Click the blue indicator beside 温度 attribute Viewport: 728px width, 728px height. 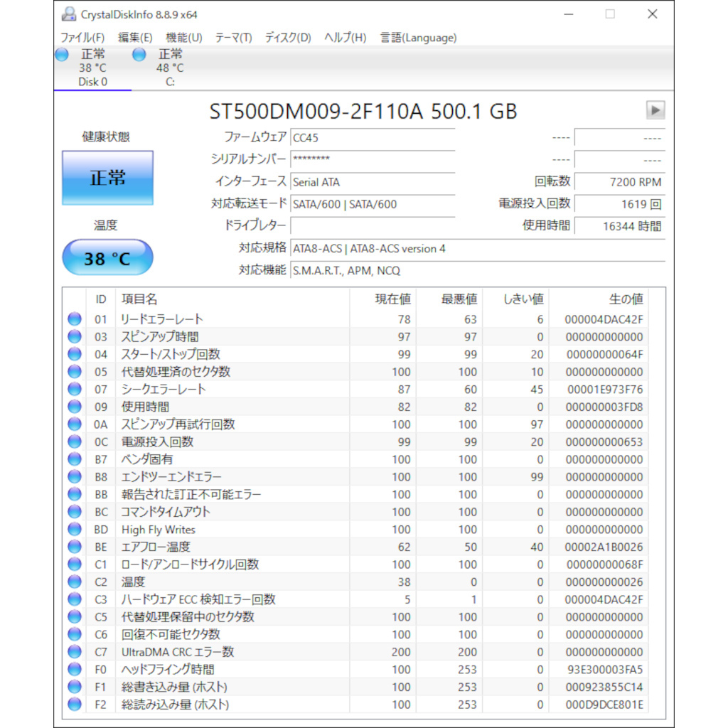pos(75,582)
